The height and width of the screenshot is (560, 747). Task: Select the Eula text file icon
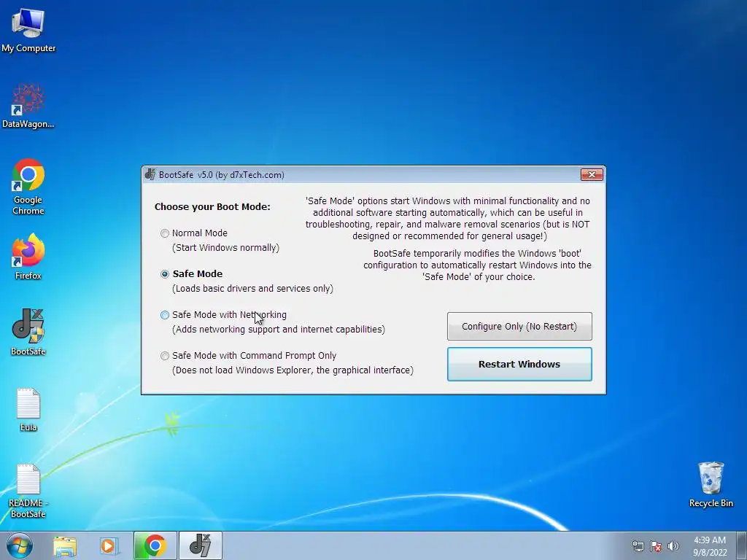point(28,410)
